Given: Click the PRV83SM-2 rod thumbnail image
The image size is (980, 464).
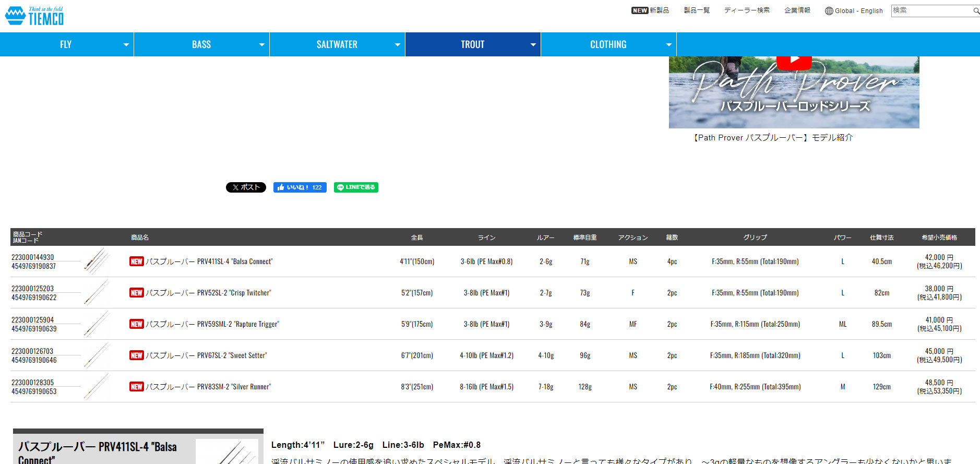Looking at the screenshot, I should 97,386.
